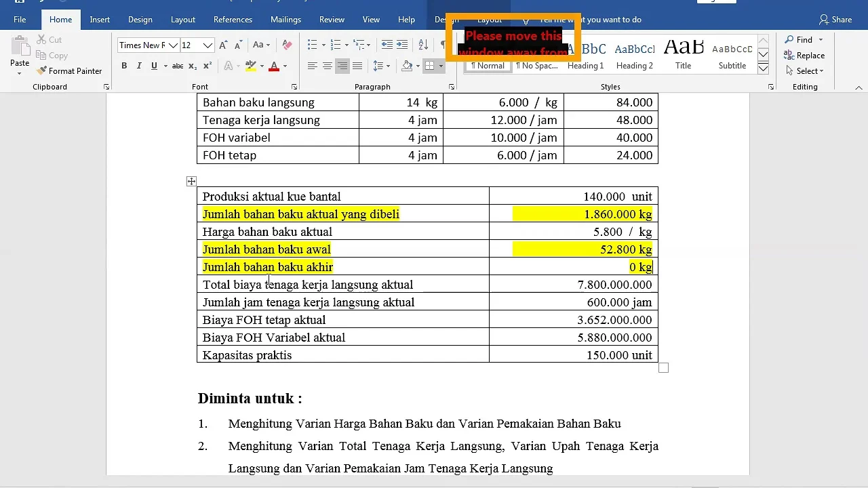Open highlight color dropdown arrow
Screen dimensions: 868x488
(x=261, y=66)
